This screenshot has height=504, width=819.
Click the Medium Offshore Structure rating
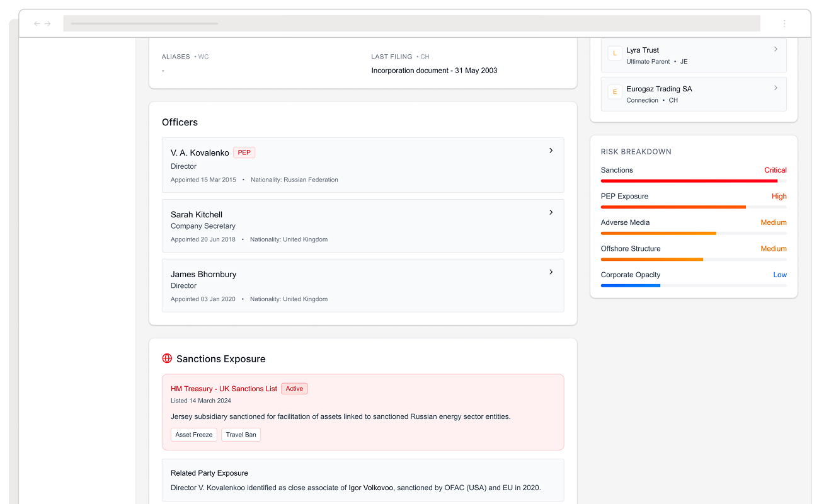(x=774, y=249)
